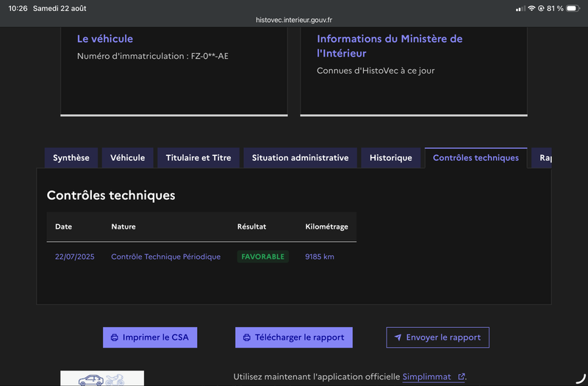588x386 pixels.
Task: Tap the battery icon in status bar
Action: [573, 8]
